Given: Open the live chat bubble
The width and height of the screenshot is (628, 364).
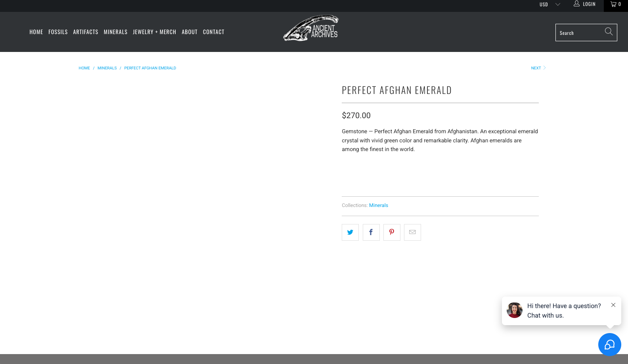Looking at the screenshot, I should [x=609, y=345].
